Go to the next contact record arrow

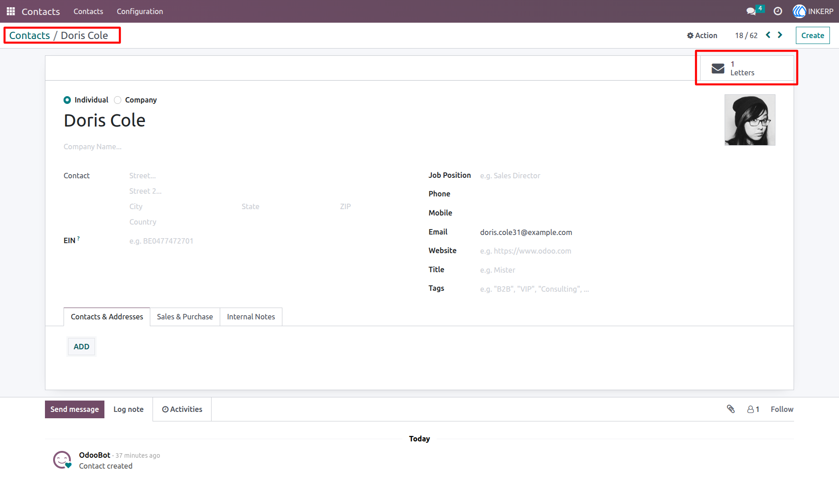780,35
